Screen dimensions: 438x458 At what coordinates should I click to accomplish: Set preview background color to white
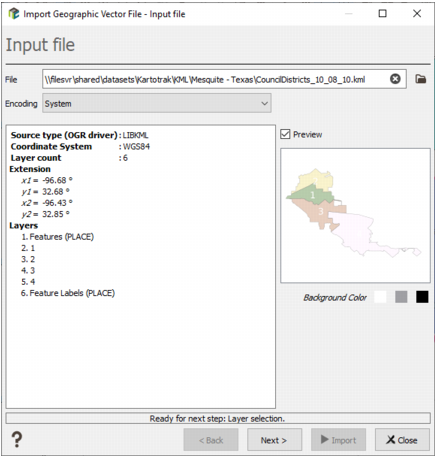(x=380, y=297)
